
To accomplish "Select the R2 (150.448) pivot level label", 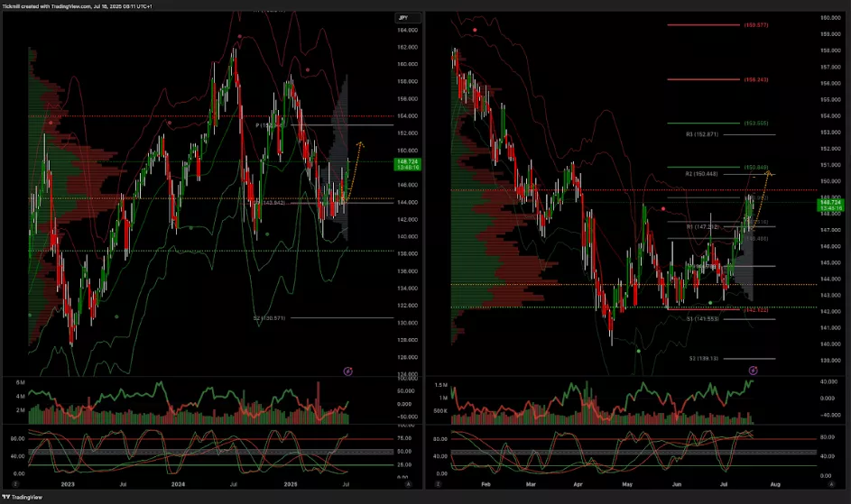I will [x=701, y=173].
